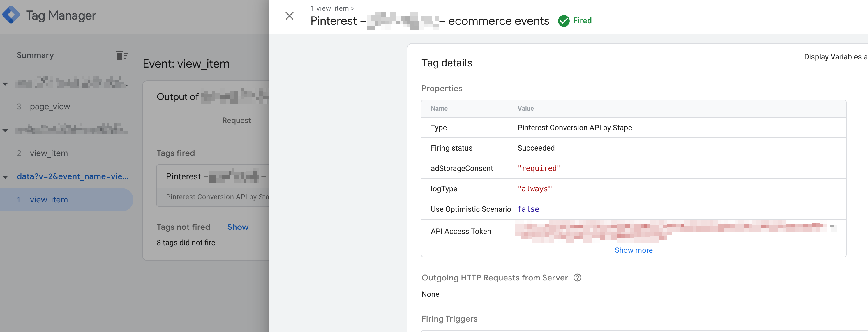Click the blurred API Access Token value
Image resolution: width=868 pixels, height=332 pixels.
[675, 231]
